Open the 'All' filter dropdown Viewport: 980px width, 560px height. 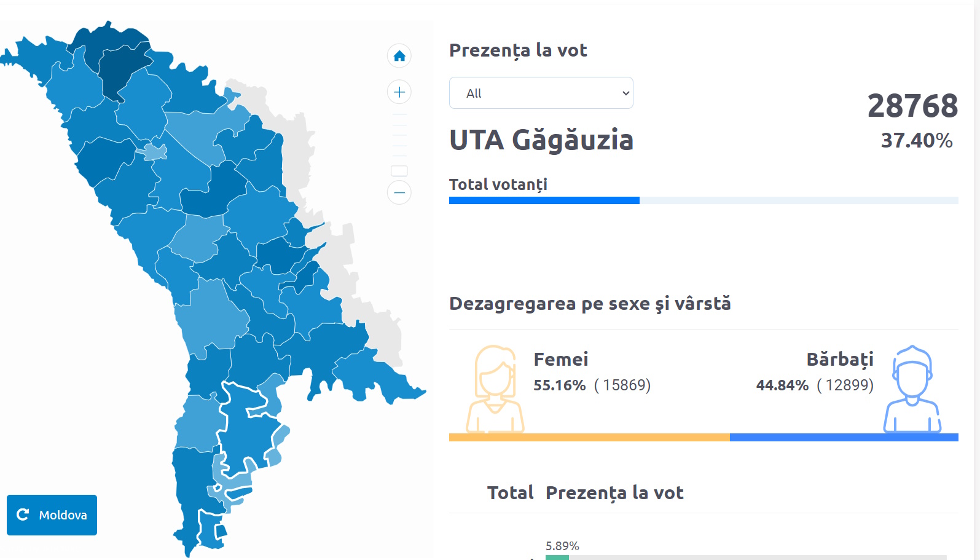541,93
